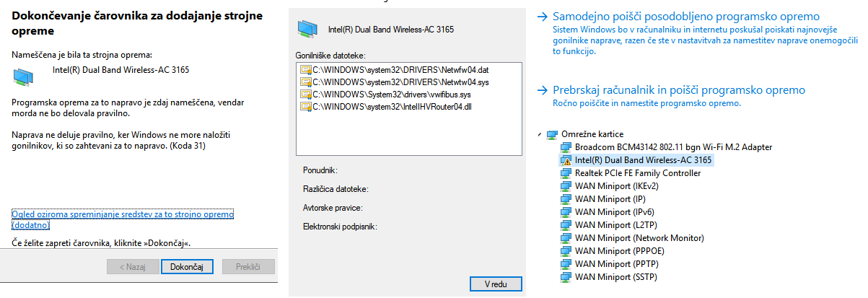This screenshot has height=298, width=868.
Task: Click the arrow before Prebrskaj računalnik
Action: click(x=544, y=91)
